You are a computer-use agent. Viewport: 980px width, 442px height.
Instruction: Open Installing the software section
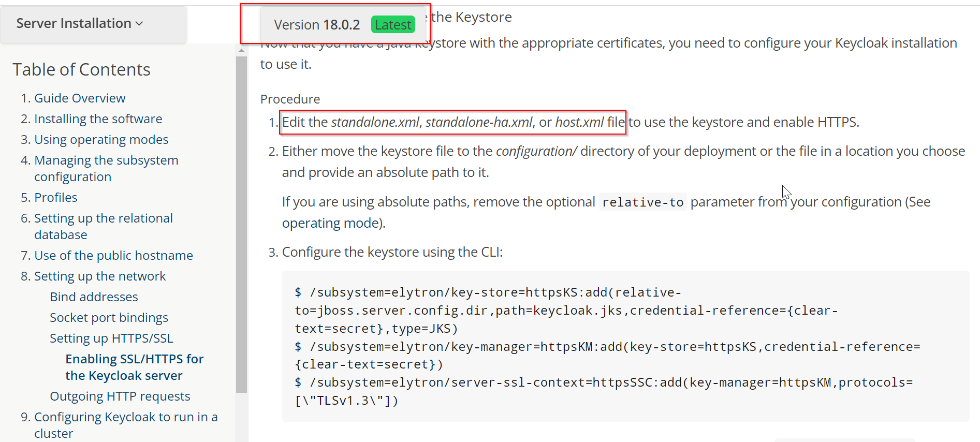click(98, 119)
